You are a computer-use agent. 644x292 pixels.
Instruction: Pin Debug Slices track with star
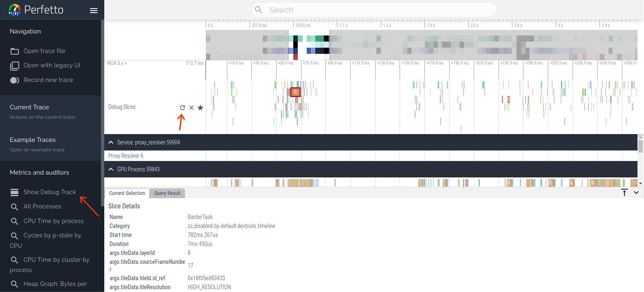click(x=200, y=108)
